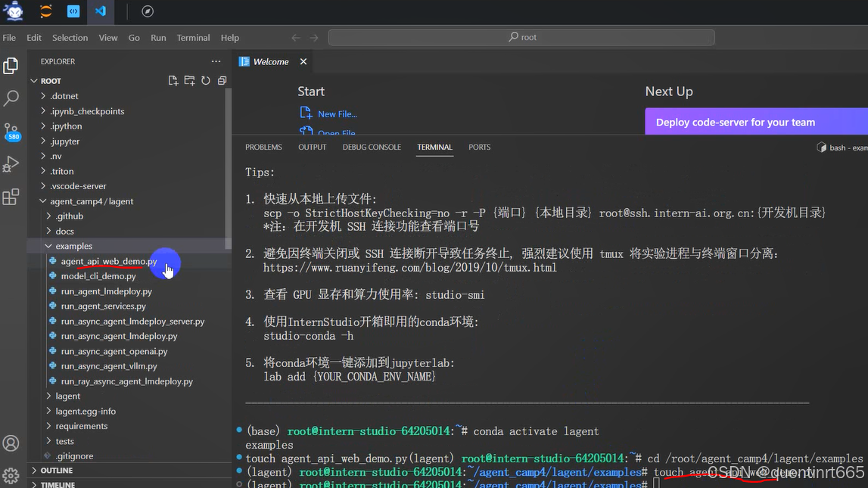Close the Welcome tab

point(303,61)
